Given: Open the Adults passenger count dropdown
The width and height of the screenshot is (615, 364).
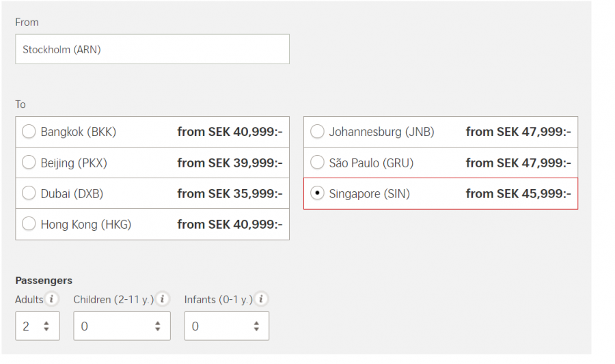Looking at the screenshot, I should 38,326.
